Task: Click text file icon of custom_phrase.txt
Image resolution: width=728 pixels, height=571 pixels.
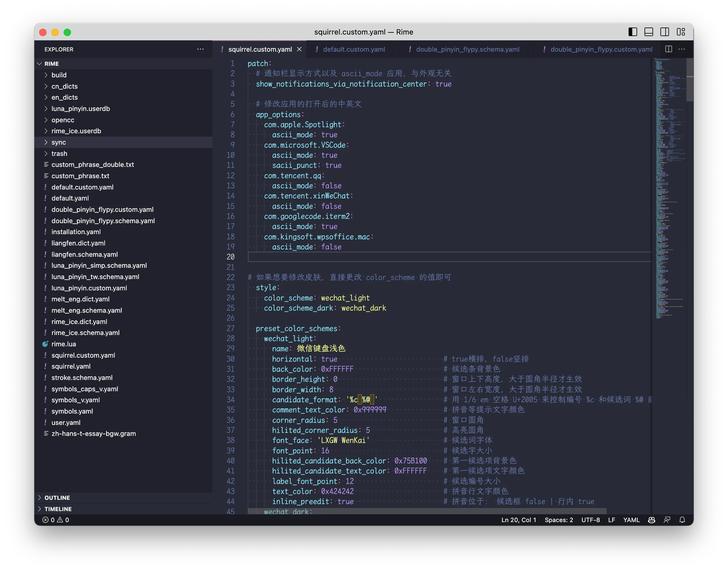Action: pos(46,176)
